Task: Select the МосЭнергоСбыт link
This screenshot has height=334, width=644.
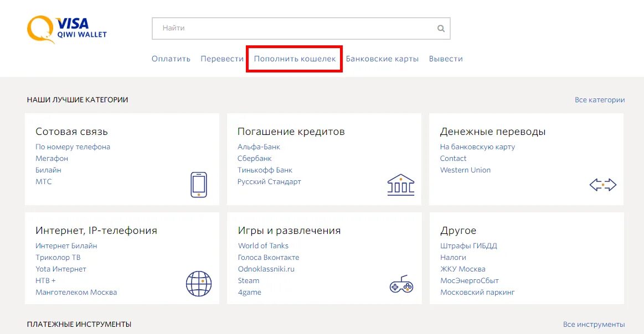Action: coord(470,281)
